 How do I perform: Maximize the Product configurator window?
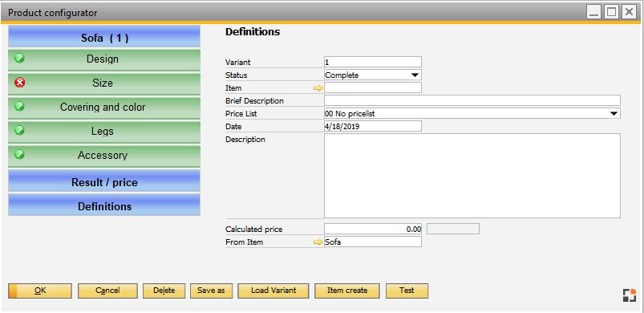612,12
